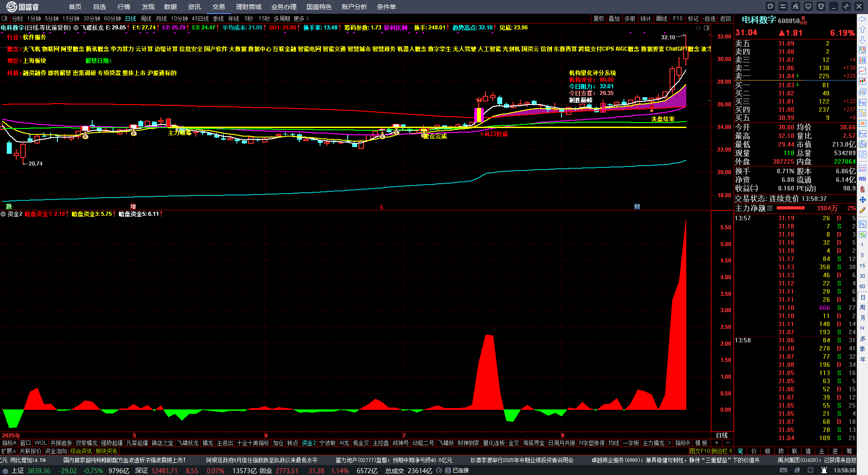Open the 理财商城 menu

249,7
